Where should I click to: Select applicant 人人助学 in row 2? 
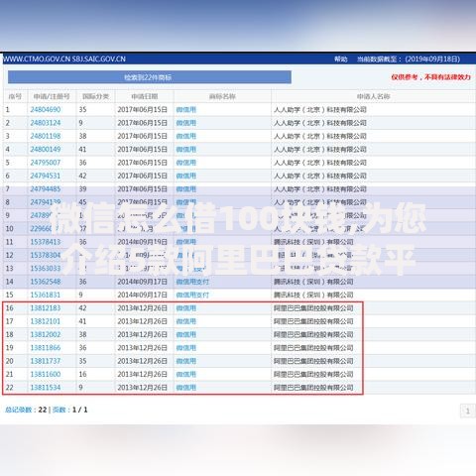[x=320, y=123]
